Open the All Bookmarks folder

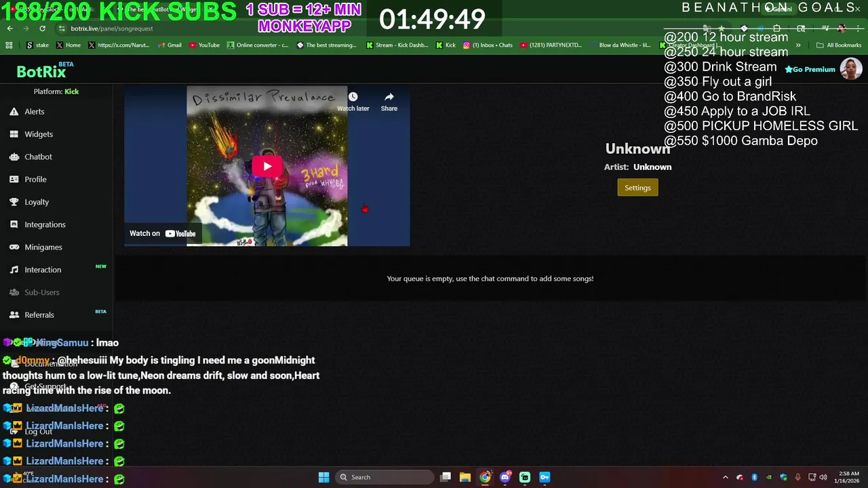click(x=839, y=45)
